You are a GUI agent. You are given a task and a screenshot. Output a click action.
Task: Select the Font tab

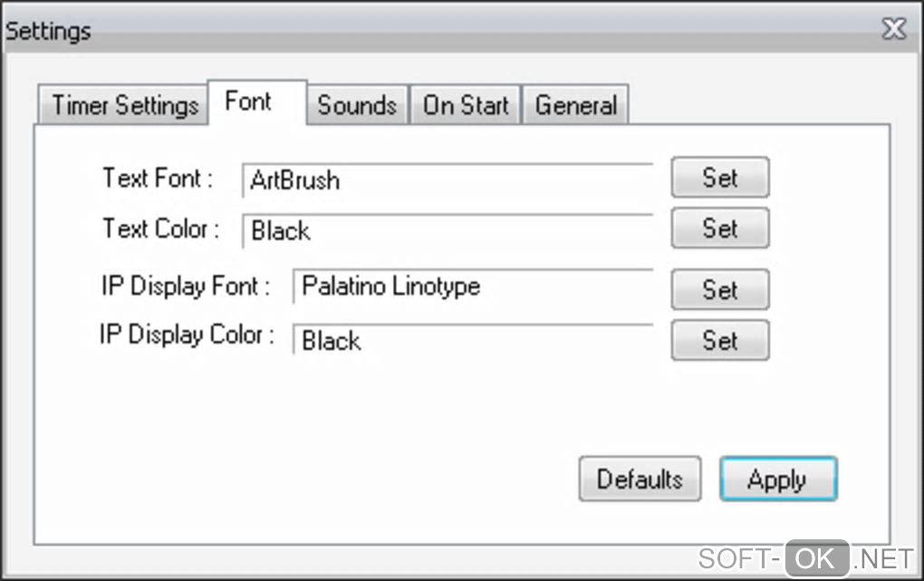point(248,102)
